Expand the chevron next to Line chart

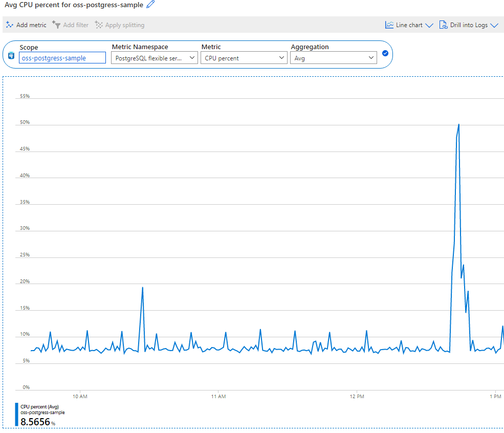click(429, 25)
